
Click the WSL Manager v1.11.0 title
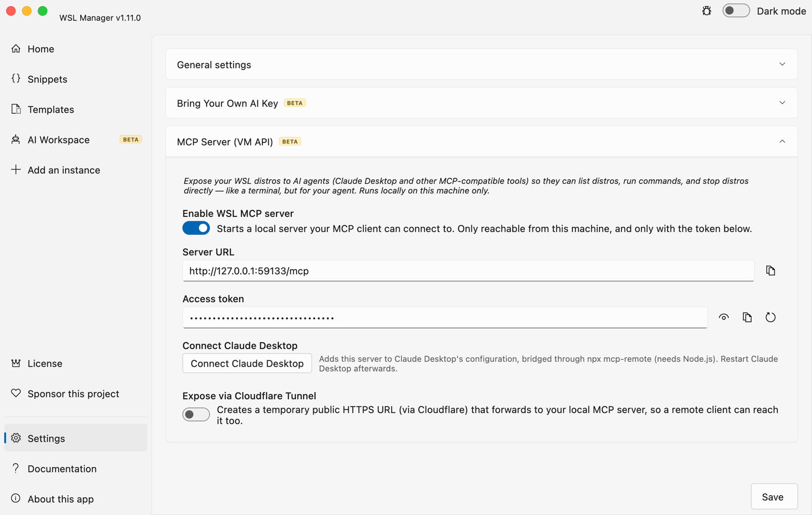pyautogui.click(x=100, y=18)
